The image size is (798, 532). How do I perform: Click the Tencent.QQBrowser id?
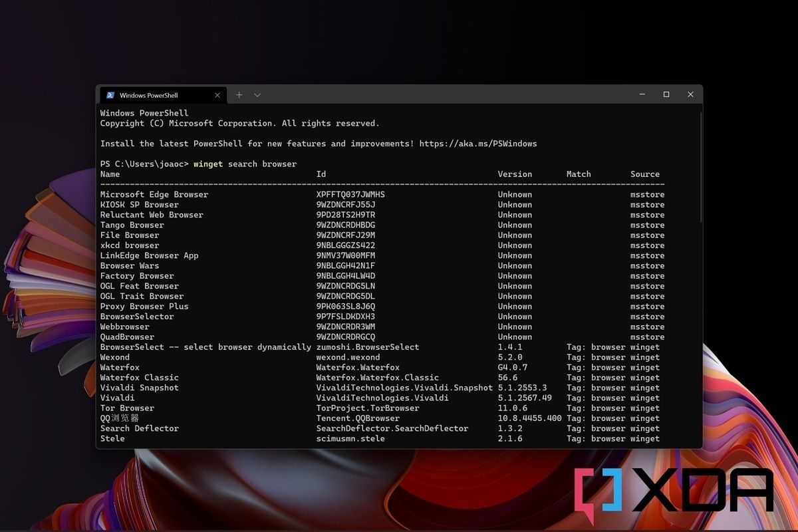pos(358,419)
